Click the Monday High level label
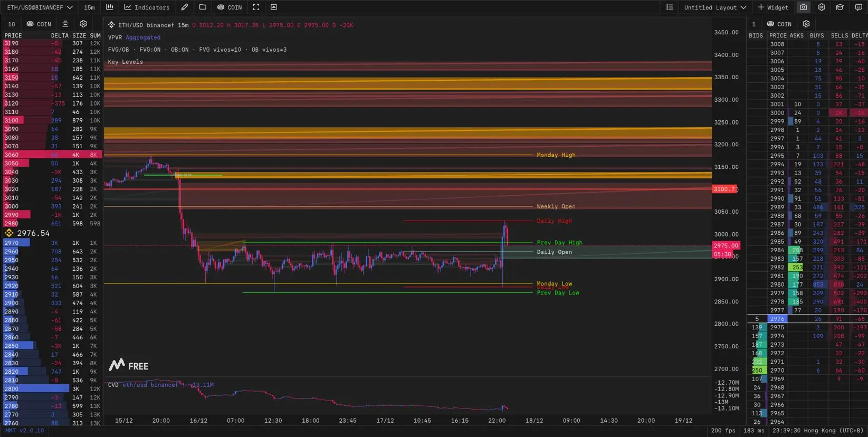The width and height of the screenshot is (868, 437). coord(556,155)
